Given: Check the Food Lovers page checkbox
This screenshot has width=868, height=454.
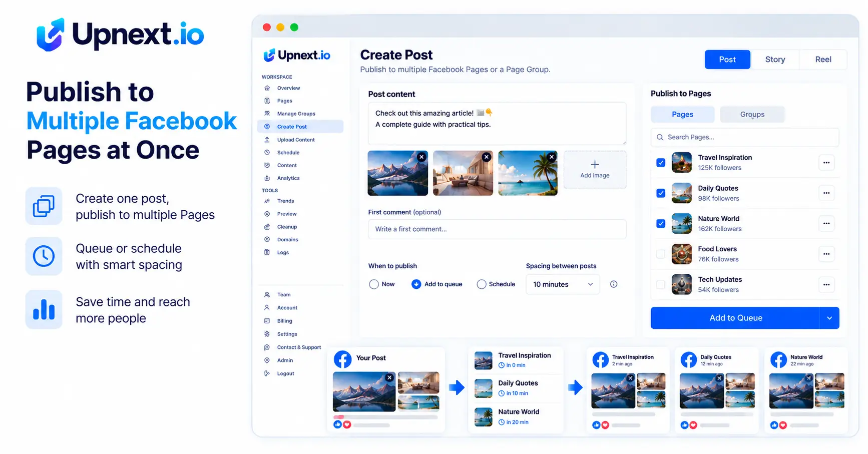Looking at the screenshot, I should click(661, 254).
